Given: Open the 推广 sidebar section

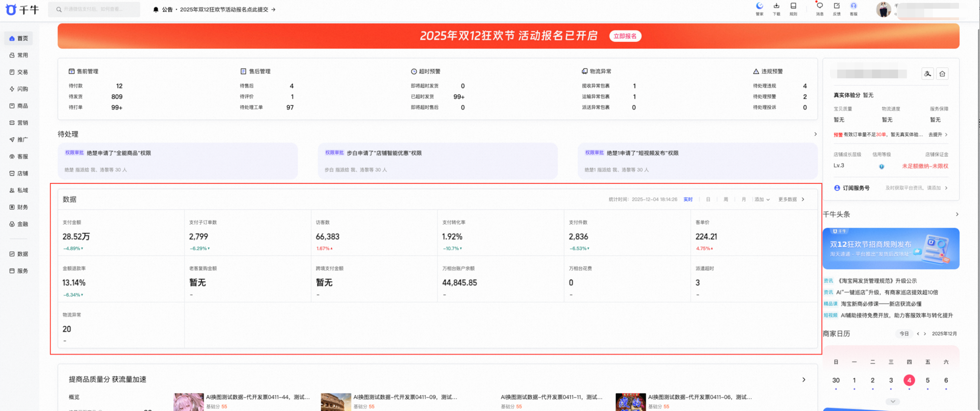Looking at the screenshot, I should 18,140.
